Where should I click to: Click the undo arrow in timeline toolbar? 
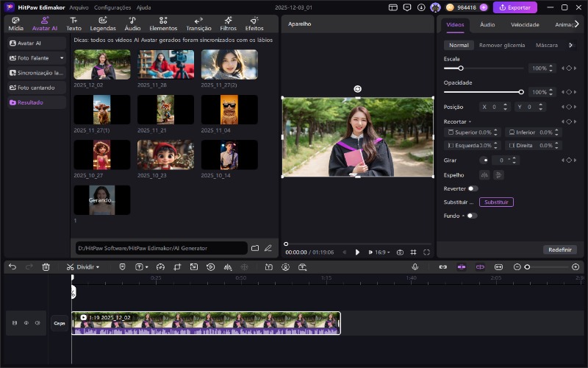pos(12,266)
